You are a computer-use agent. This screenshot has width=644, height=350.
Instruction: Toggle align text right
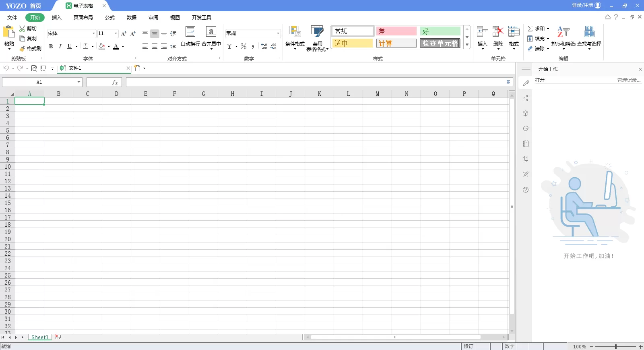[164, 46]
